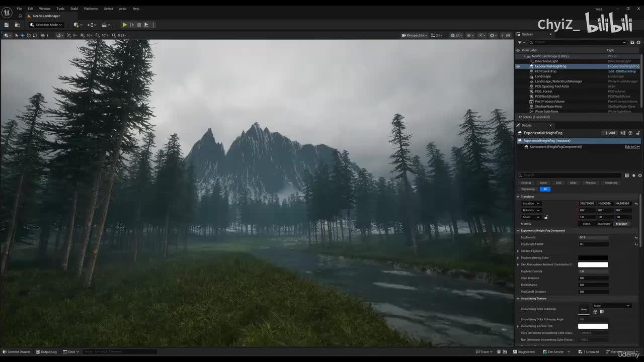The width and height of the screenshot is (644, 362).
Task: Open the Lit view mode dropdown
Action: click(x=456, y=35)
